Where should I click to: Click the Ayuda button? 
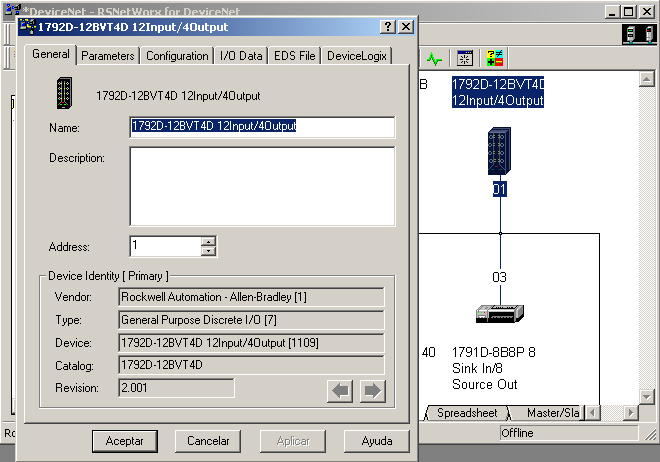pos(377,441)
